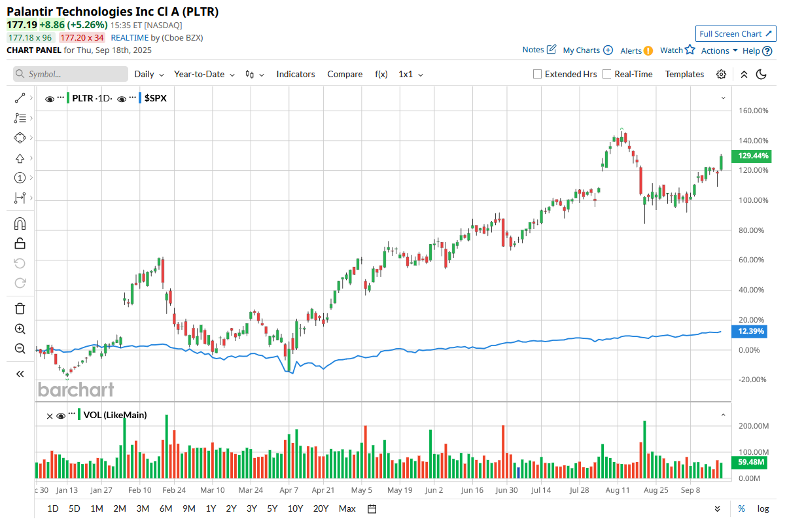Select the arrow marker annotation tool
Screen dimensions: 787x532
(20, 158)
